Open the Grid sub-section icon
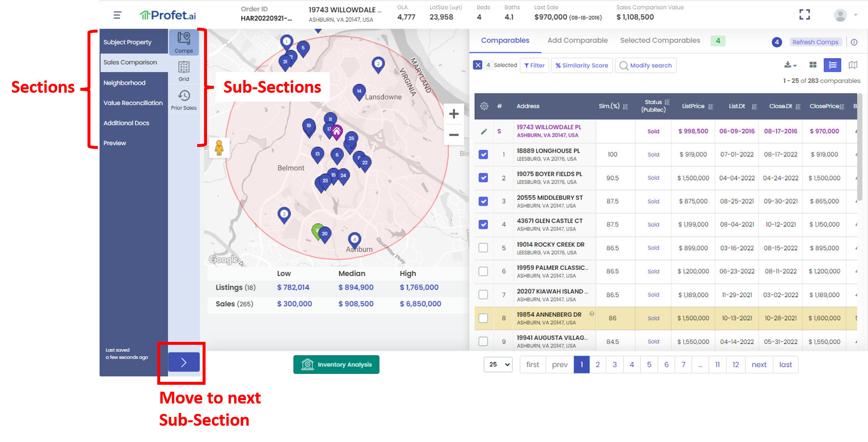This screenshot has height=442, width=868. pyautogui.click(x=183, y=71)
